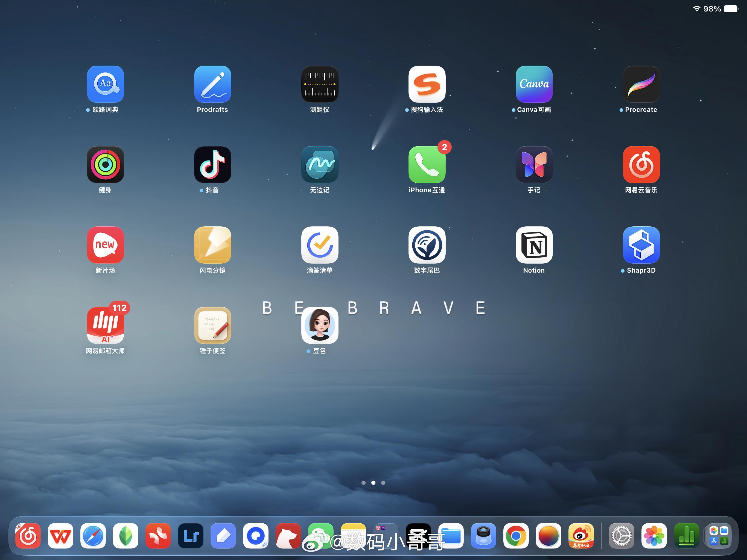Image resolution: width=747 pixels, height=560 pixels.
Task: Tap the Wi-Fi status icon
Action: pyautogui.click(x=696, y=9)
